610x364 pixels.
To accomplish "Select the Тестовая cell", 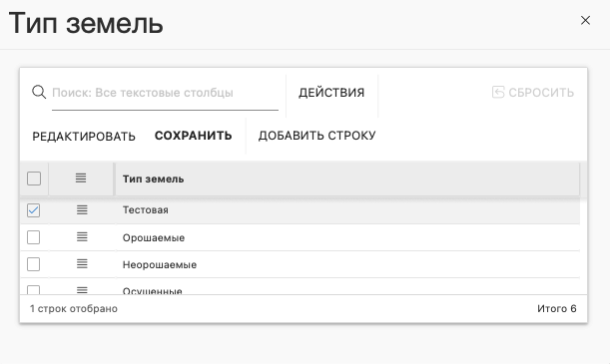I will [347, 210].
